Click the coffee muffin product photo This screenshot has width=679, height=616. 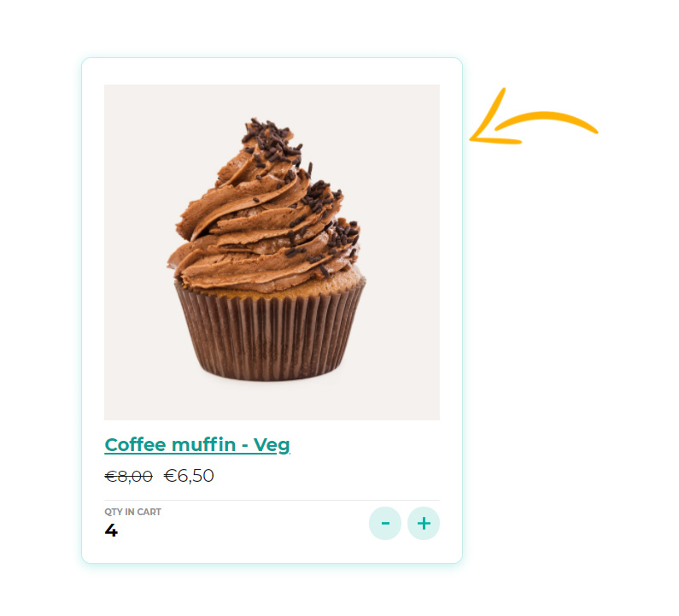coord(272,252)
